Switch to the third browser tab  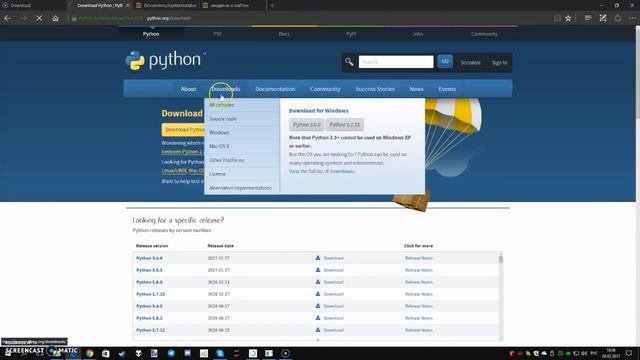point(167,5)
